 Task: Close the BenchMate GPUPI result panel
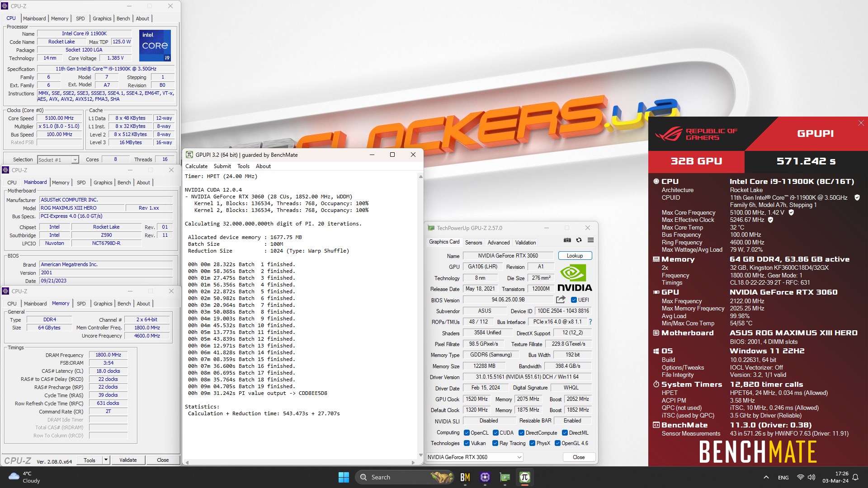click(x=861, y=123)
